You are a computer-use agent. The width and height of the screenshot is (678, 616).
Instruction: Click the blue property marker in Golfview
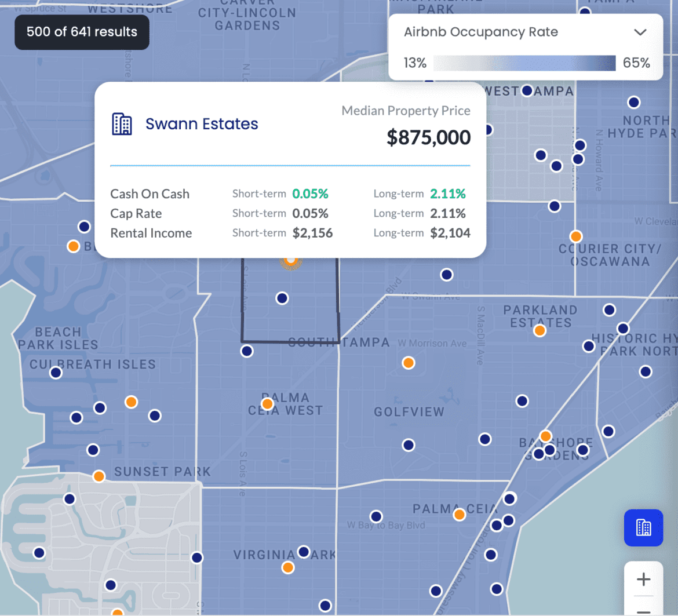(x=408, y=444)
